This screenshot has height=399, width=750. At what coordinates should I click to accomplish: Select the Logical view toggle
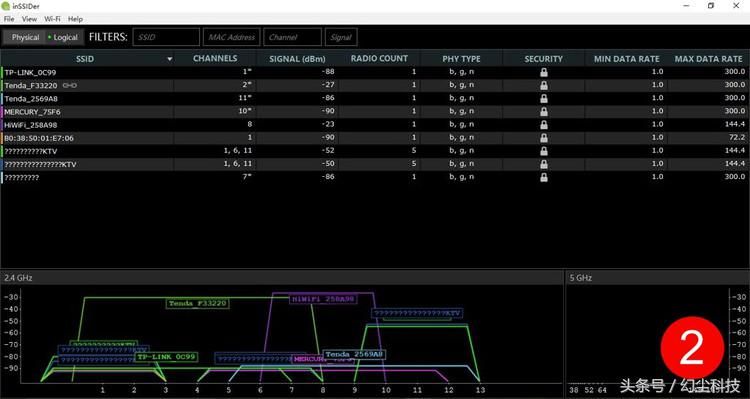tap(64, 37)
